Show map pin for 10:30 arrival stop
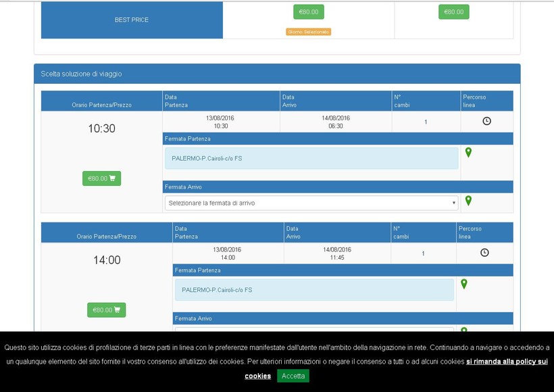This screenshot has width=554, height=392. [468, 201]
